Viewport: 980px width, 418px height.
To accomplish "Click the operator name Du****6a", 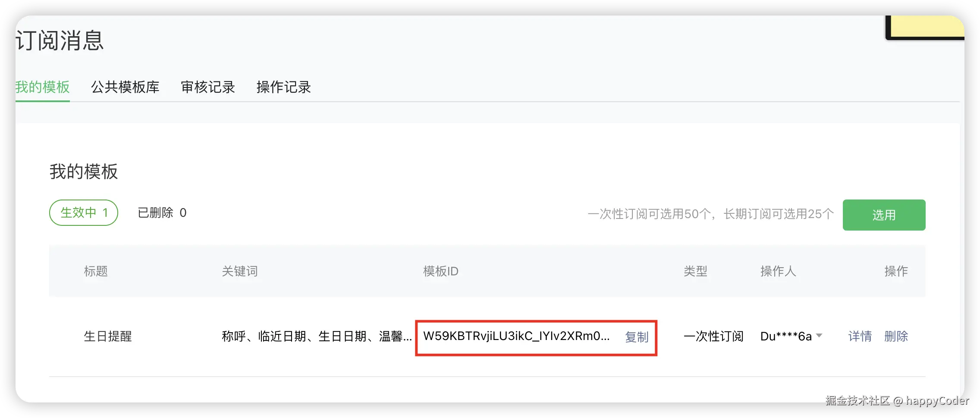I will click(786, 336).
